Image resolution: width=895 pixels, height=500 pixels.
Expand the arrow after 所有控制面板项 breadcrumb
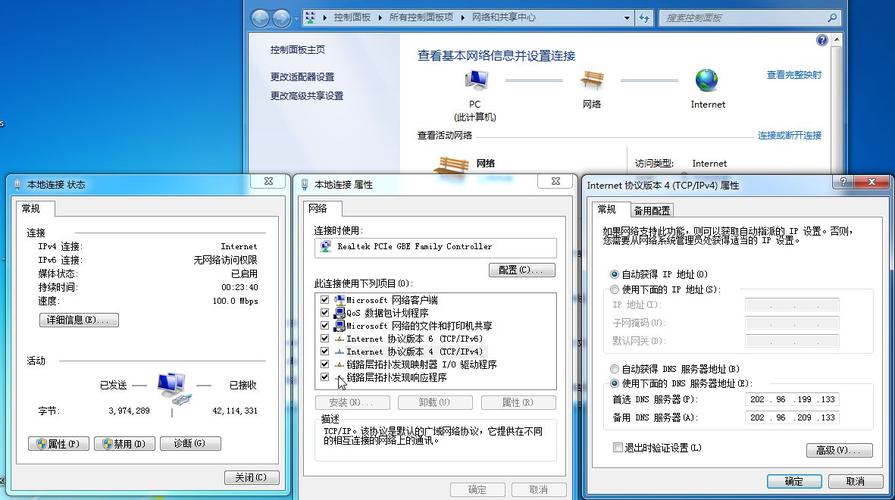pyautogui.click(x=463, y=17)
